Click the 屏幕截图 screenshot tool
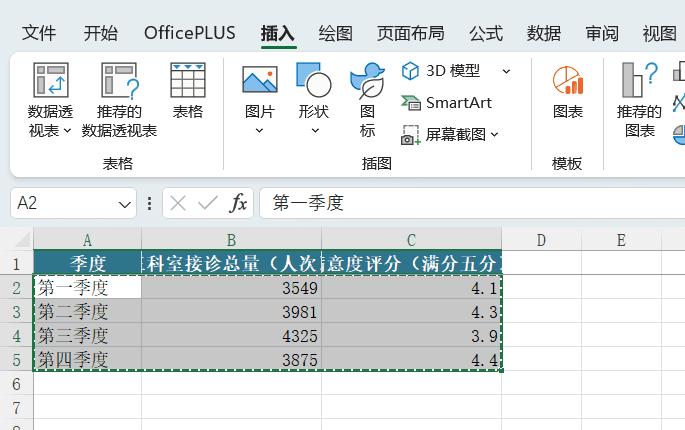The image size is (685, 430). (443, 135)
